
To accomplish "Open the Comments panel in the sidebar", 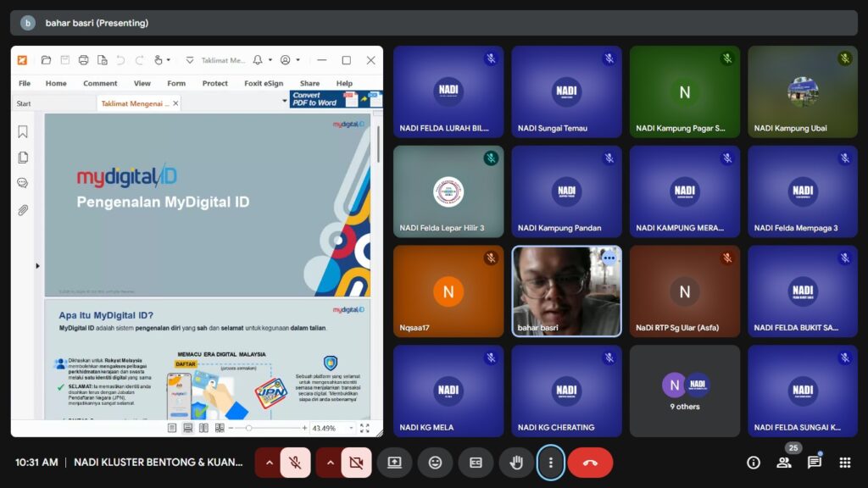I will click(23, 183).
